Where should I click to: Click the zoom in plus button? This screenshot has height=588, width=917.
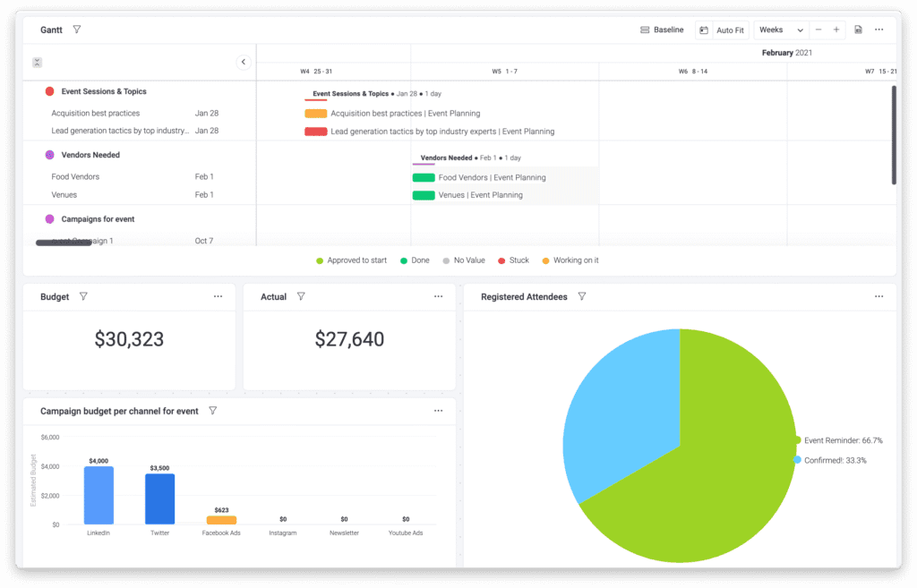click(x=836, y=30)
